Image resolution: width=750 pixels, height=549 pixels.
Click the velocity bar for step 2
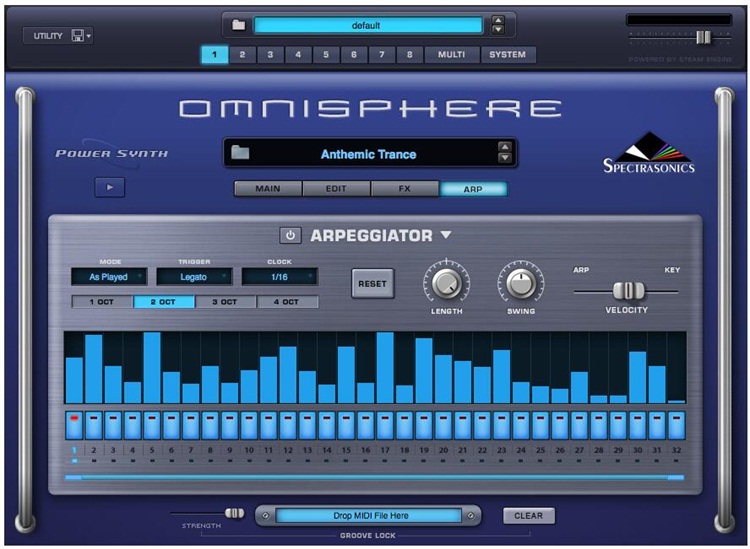pos(94,369)
